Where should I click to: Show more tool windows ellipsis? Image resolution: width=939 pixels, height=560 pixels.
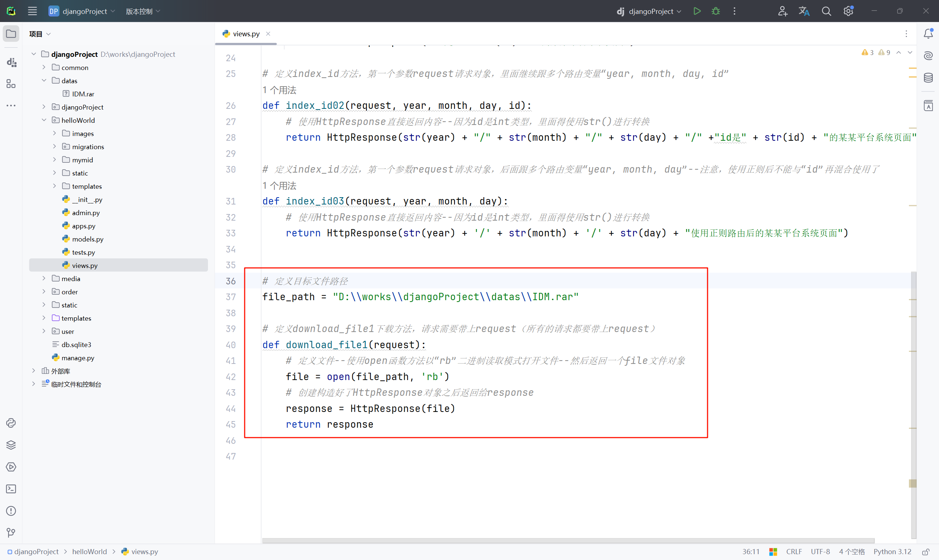click(x=11, y=106)
